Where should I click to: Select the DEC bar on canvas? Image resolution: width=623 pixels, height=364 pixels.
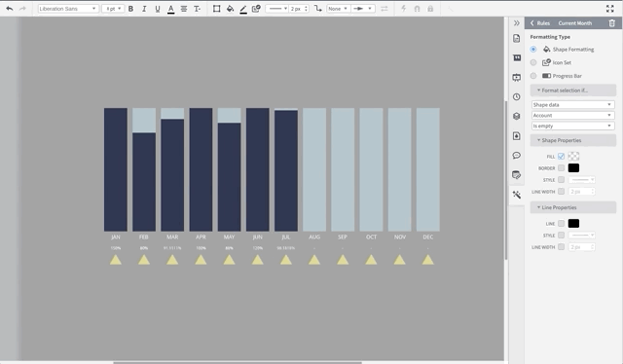pyautogui.click(x=428, y=169)
